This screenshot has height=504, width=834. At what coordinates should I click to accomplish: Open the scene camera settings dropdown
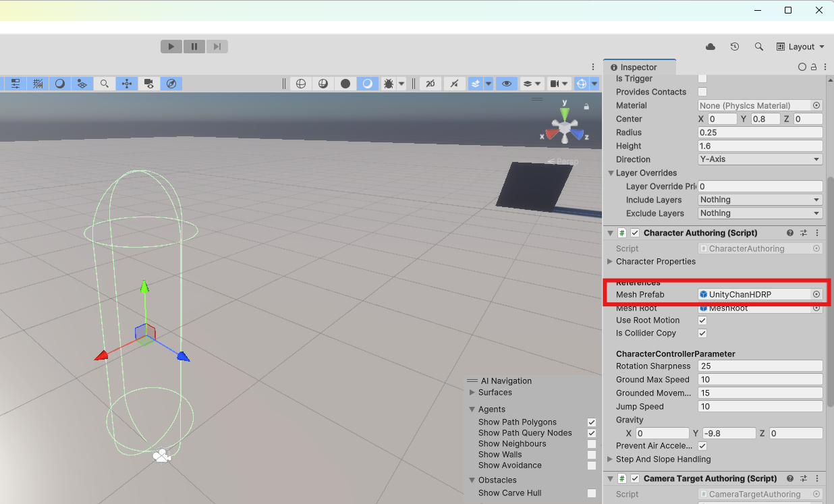(x=559, y=84)
